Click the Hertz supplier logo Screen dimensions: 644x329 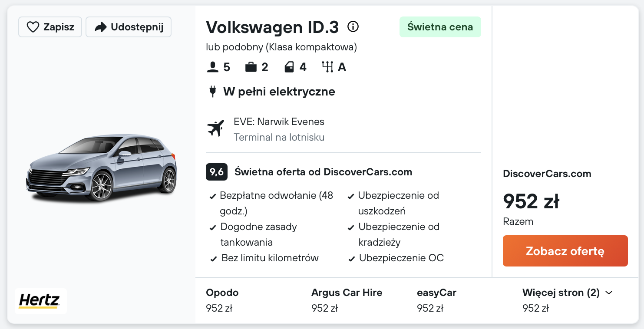point(40,300)
